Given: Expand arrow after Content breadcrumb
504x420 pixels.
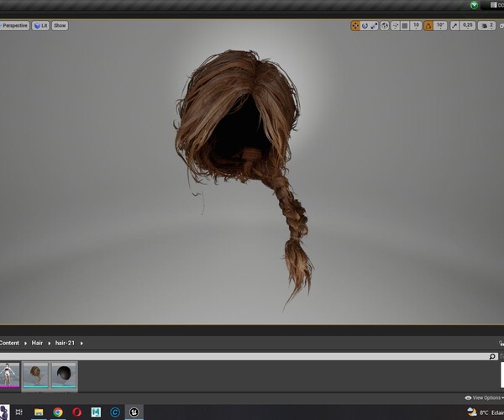Looking at the screenshot, I should pos(25,344).
